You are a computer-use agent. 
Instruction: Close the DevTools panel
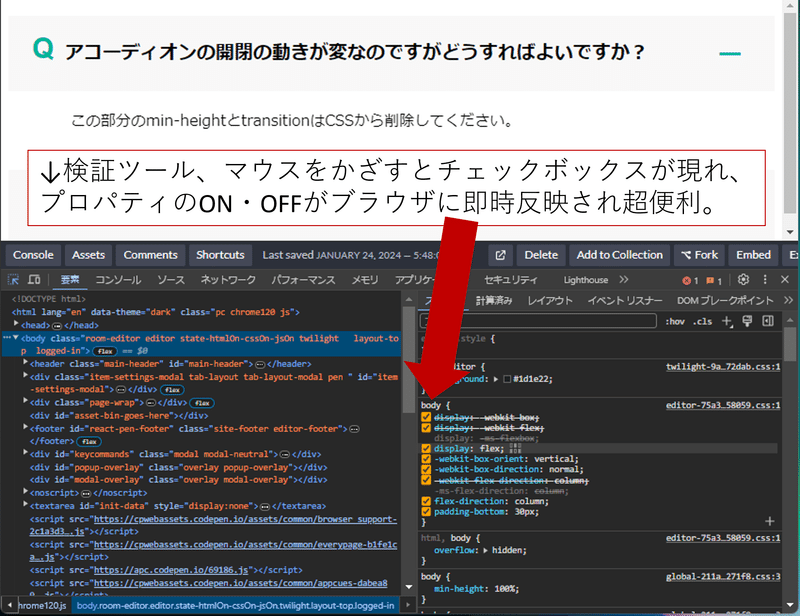pyautogui.click(x=785, y=279)
